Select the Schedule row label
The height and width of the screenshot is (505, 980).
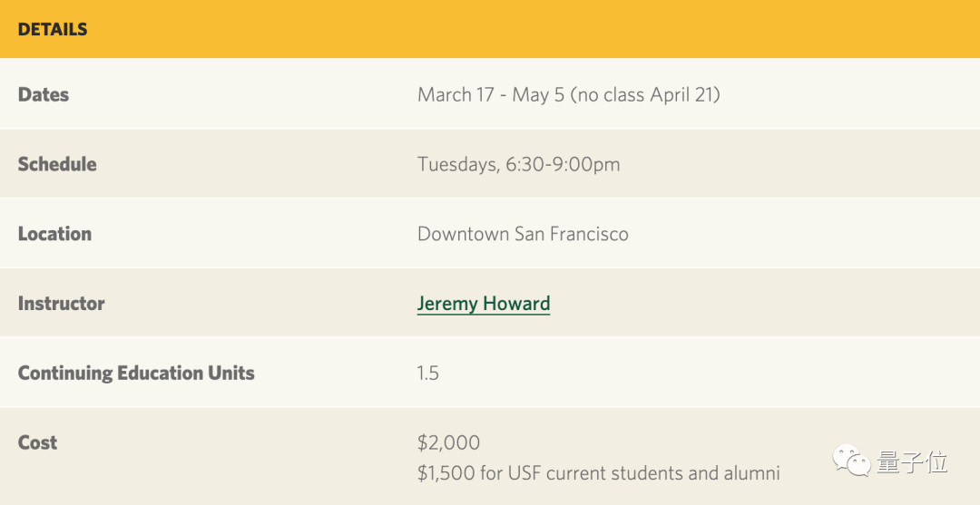pos(57,164)
